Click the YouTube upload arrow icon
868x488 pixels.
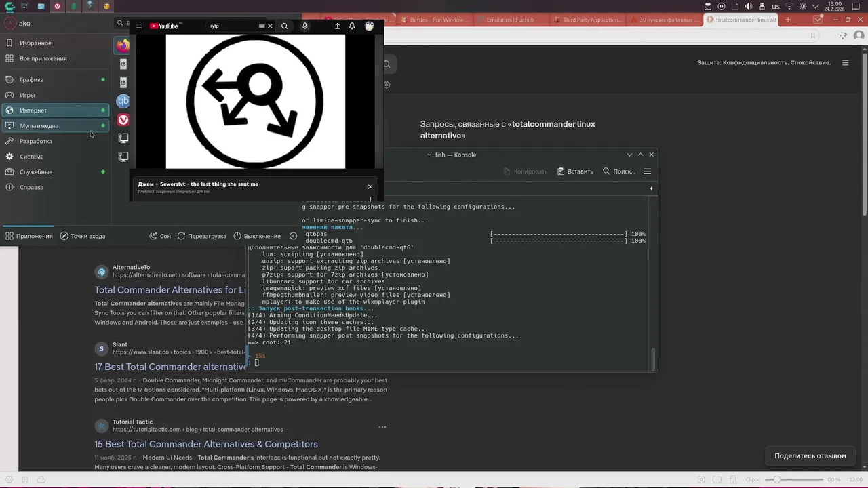tap(337, 26)
